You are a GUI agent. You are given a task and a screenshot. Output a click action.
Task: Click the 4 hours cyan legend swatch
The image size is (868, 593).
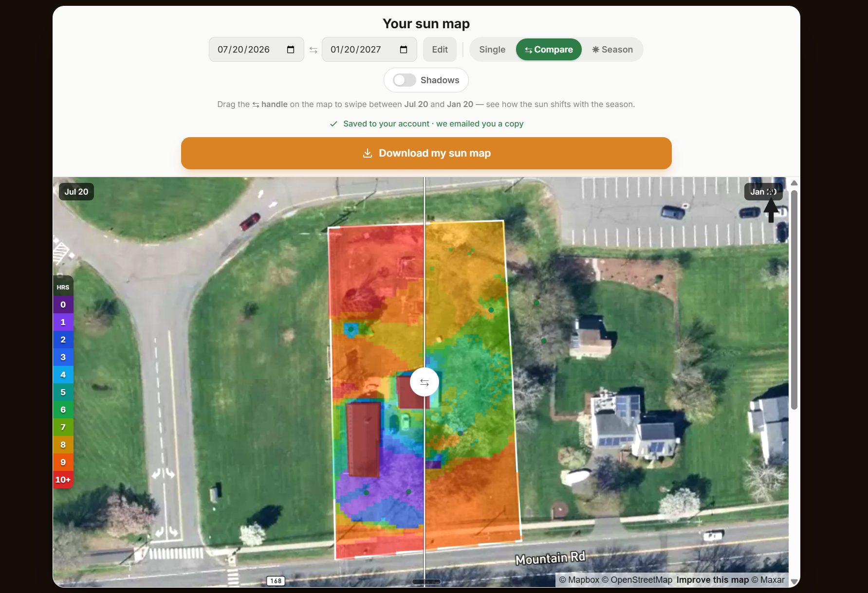(x=63, y=375)
